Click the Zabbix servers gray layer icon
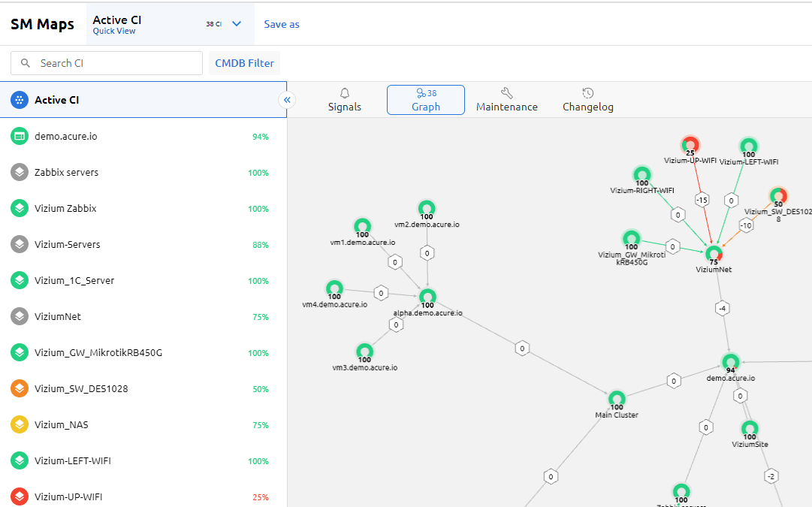Screen dimensions: 812x507 20,172
